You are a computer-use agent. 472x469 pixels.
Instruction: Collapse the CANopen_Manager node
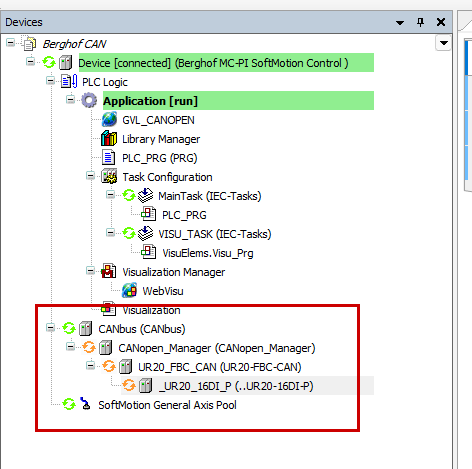point(70,347)
